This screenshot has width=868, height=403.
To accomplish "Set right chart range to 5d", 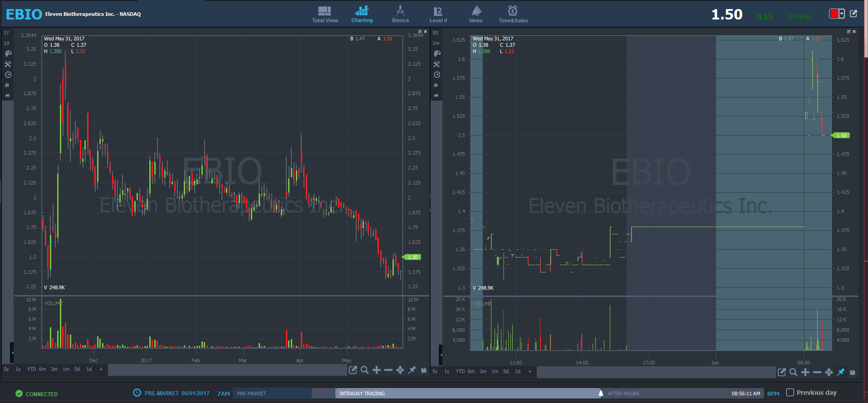I will tap(506, 371).
